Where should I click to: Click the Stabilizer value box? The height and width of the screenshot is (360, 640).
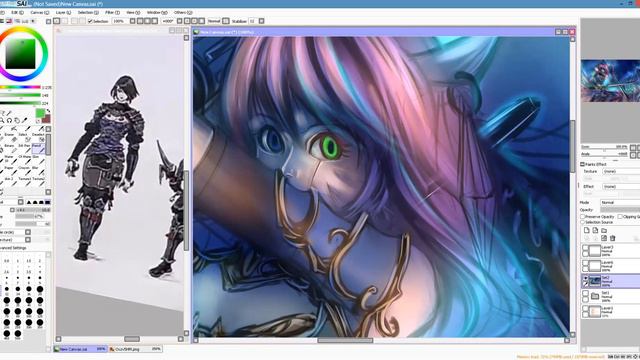pyautogui.click(x=253, y=21)
